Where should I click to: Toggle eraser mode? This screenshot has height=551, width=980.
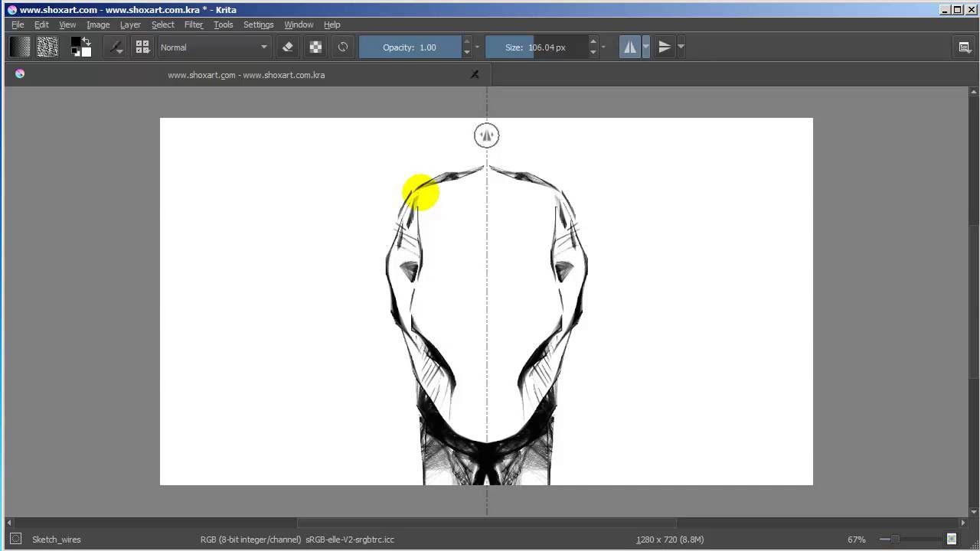288,47
